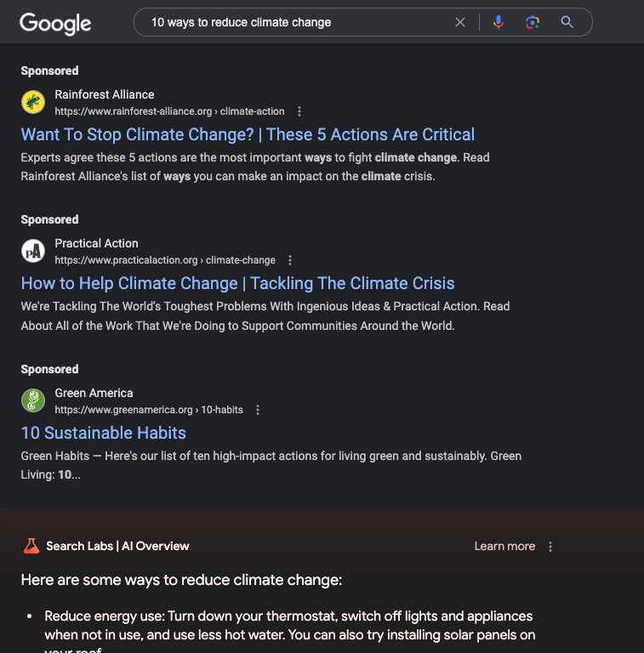
Task: Clear the search box text
Action: click(x=460, y=22)
